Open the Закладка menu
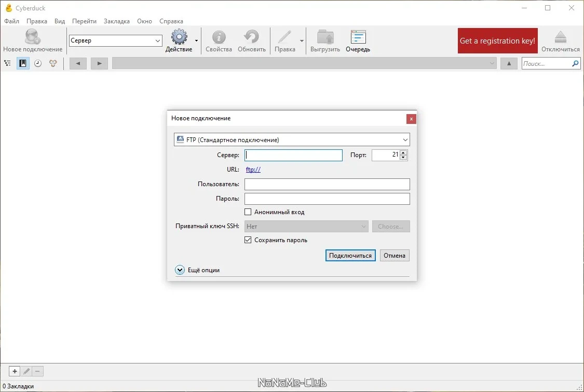 (x=117, y=21)
